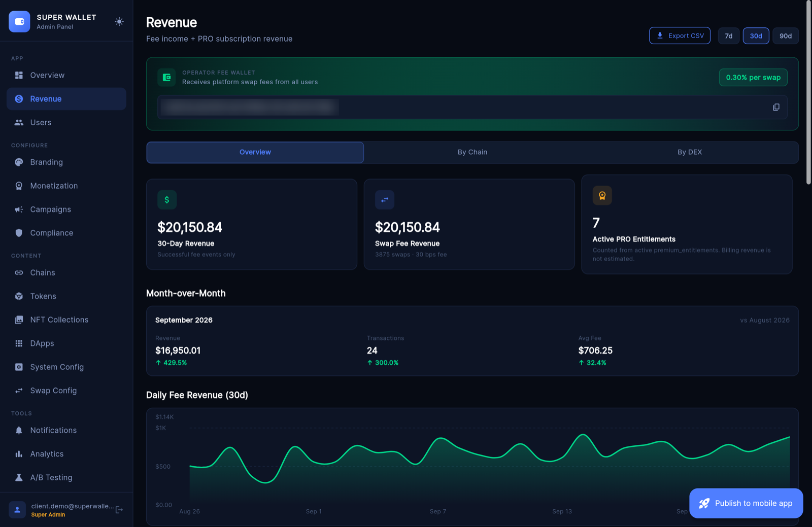This screenshot has height=527, width=812.
Task: Copy the operator fee wallet address
Action: tap(776, 107)
